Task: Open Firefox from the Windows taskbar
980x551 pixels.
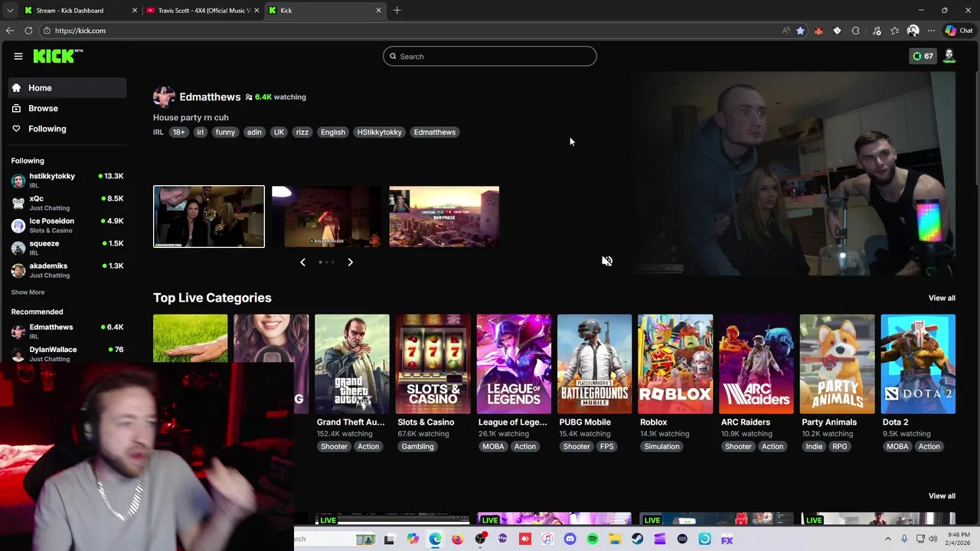Action: point(457,539)
